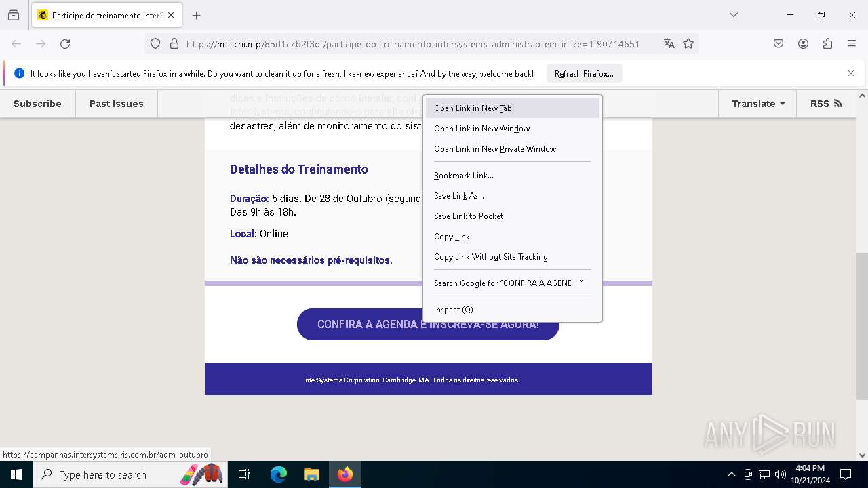Screen dimensions: 868x488
Task: Expand the Translate dropdown
Action: (758, 104)
